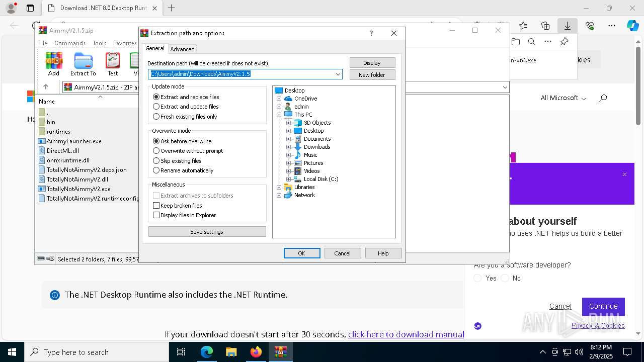Select Fresh existing files only option
The image size is (644, 362).
185,117
